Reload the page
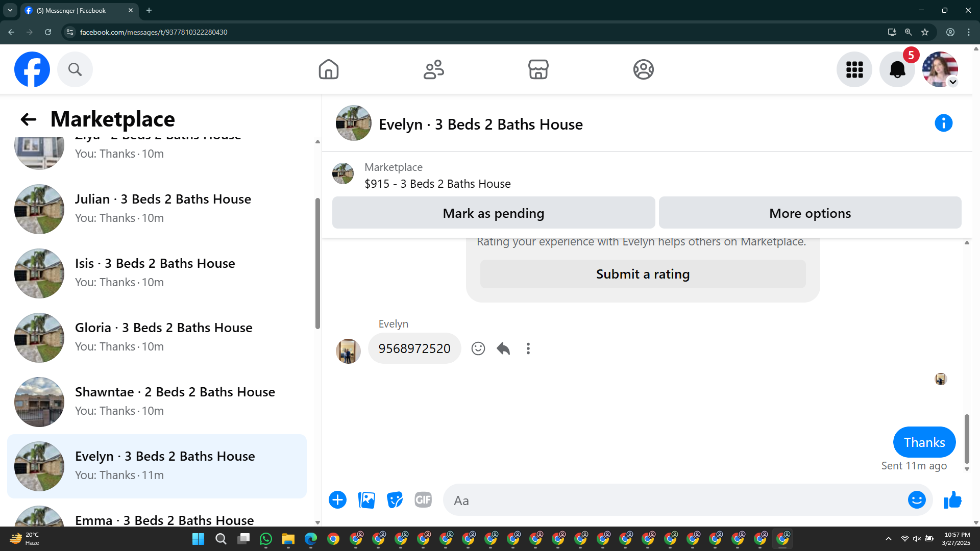Viewport: 980px width, 551px height. click(x=48, y=32)
